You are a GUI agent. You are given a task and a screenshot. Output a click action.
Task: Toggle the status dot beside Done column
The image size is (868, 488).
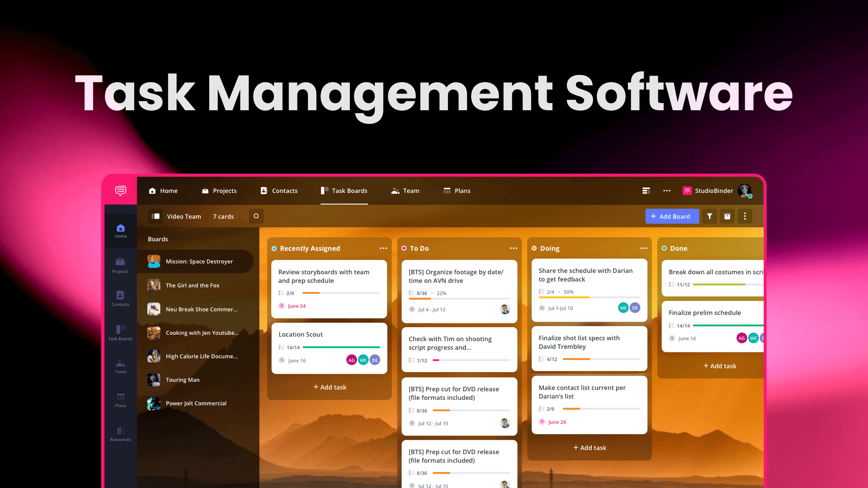[x=664, y=249]
